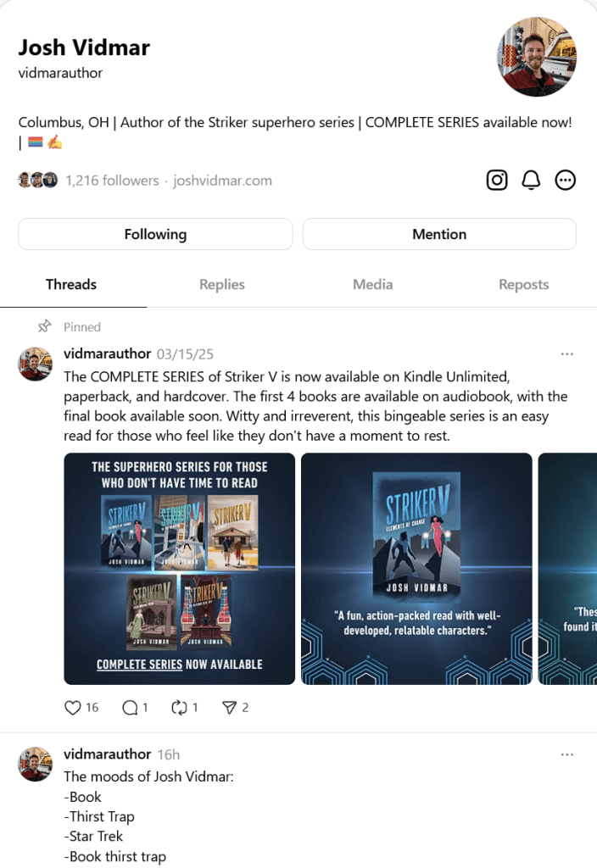Toggle the Following button
The width and height of the screenshot is (597, 868).
[156, 234]
